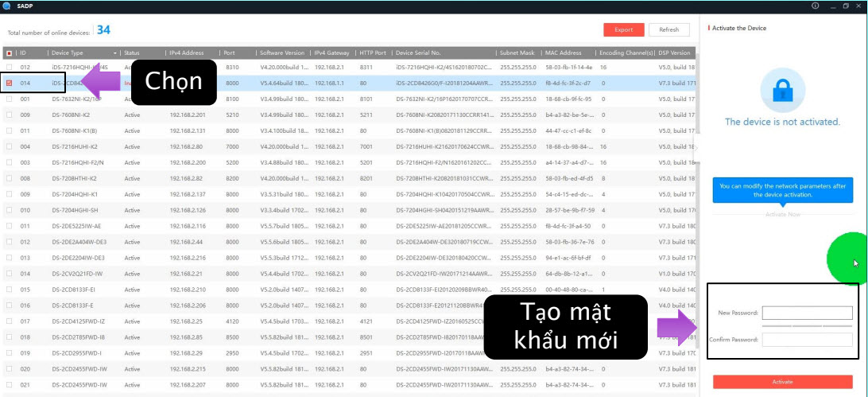
Task: Sort by the IPv4 Address column header
Action: coord(187,53)
